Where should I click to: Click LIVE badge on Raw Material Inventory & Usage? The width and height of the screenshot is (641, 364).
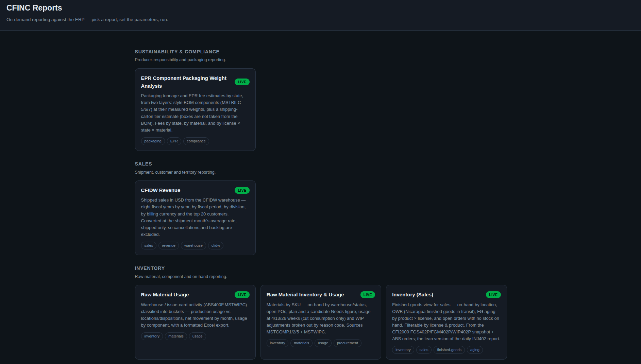368,295
